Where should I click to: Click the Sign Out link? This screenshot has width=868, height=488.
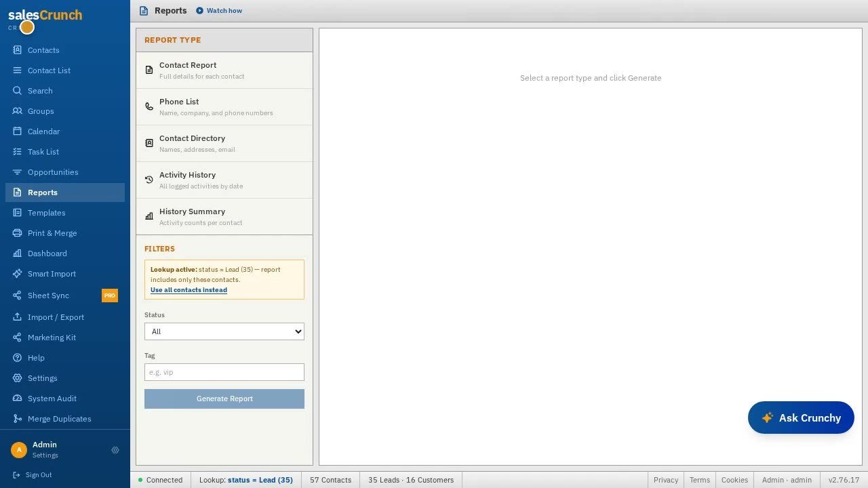click(x=33, y=475)
